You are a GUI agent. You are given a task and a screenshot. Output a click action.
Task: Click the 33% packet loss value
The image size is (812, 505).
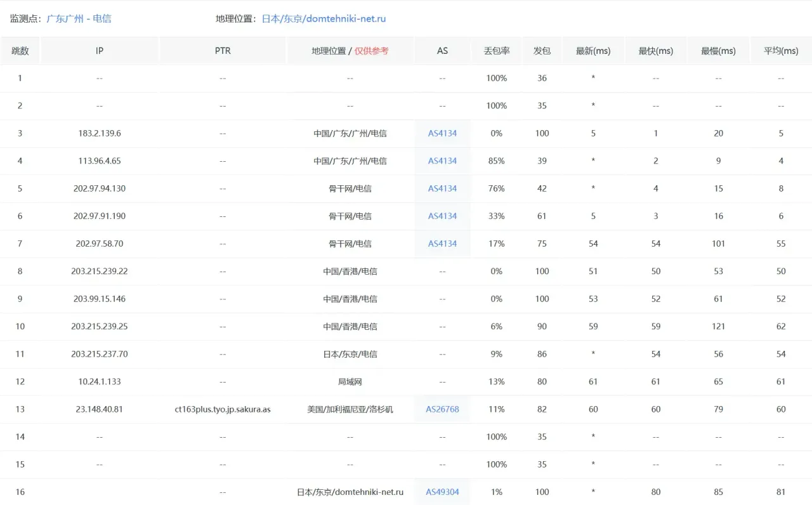(x=497, y=216)
